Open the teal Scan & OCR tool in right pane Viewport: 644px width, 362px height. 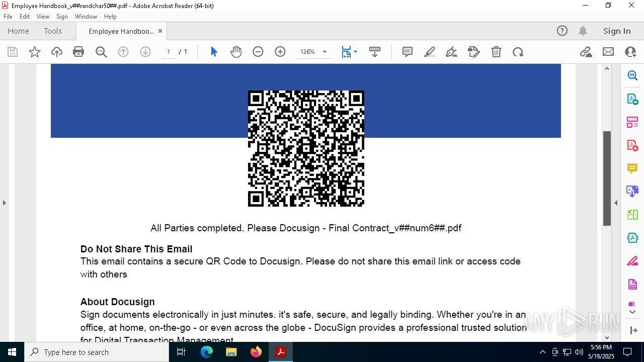point(632,238)
